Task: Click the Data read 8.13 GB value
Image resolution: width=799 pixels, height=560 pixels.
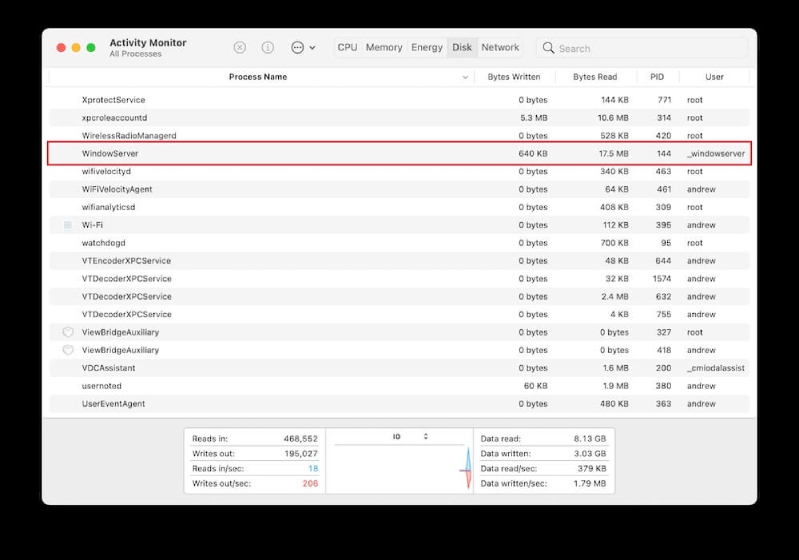Action: [590, 439]
